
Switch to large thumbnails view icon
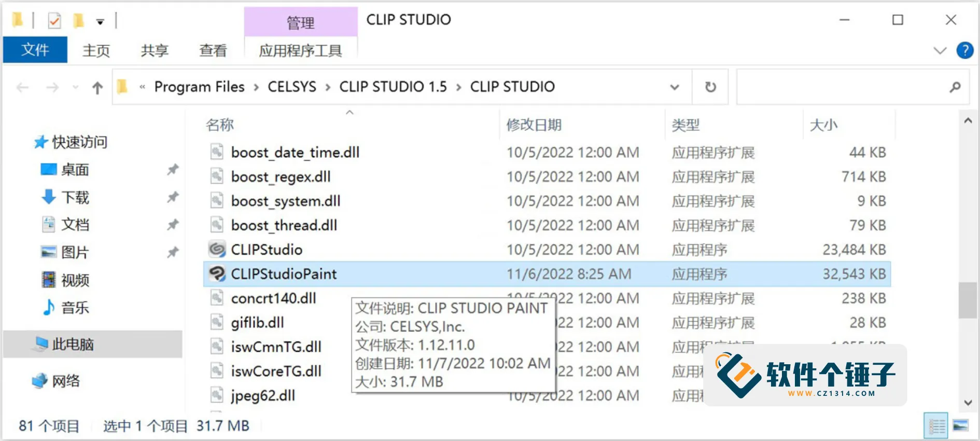(x=960, y=426)
